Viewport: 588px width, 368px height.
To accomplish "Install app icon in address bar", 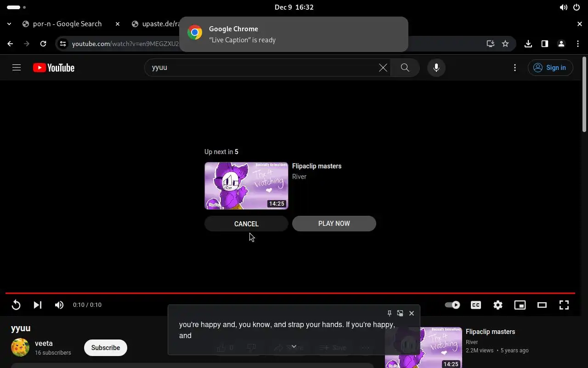I will (491, 44).
